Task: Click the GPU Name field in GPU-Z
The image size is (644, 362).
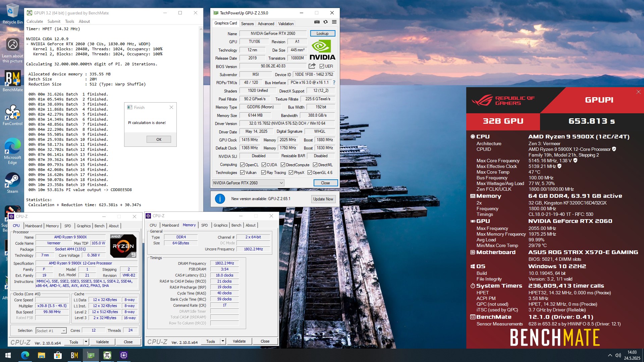Action: pyautogui.click(x=273, y=34)
